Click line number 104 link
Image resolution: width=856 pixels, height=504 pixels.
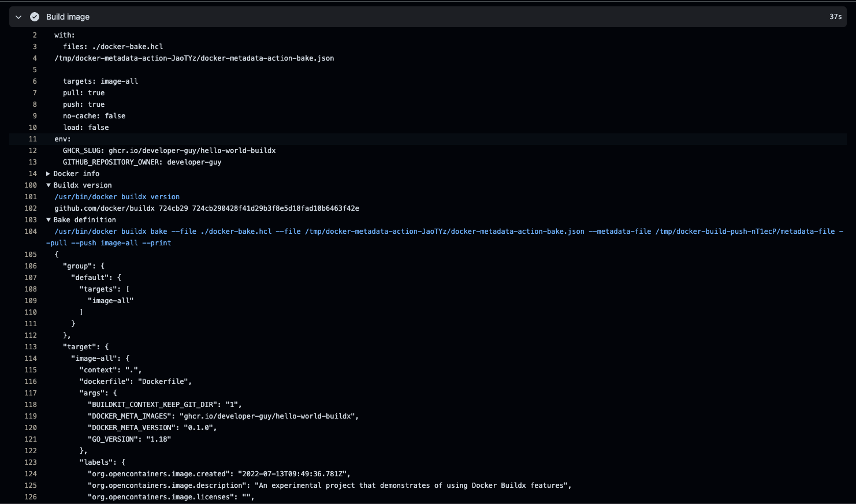[x=31, y=232]
